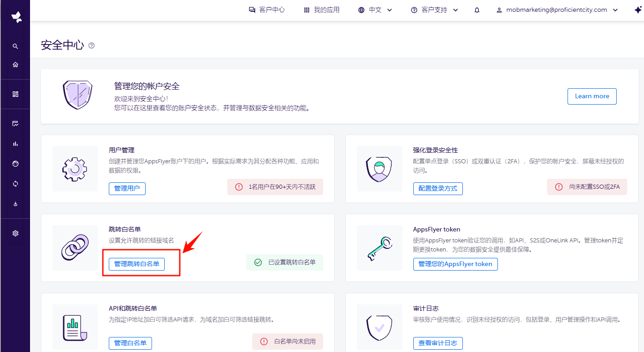Click the 跳转白名单 card title
644x352 pixels.
(125, 229)
